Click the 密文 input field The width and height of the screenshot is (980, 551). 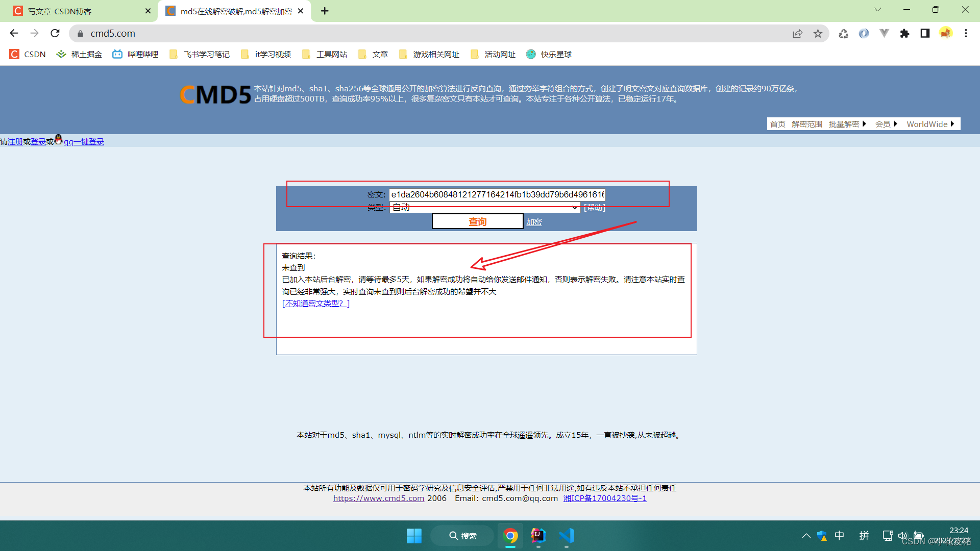tap(497, 194)
